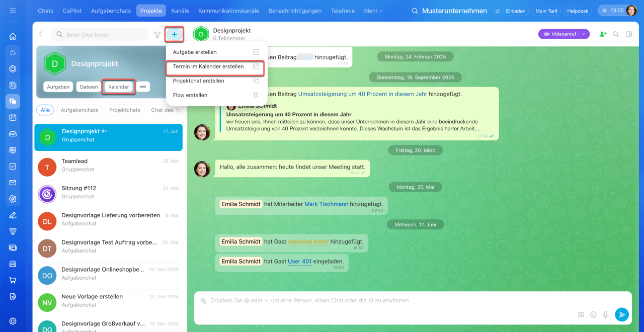Open the feed document icon in the sidebar

coord(13,85)
